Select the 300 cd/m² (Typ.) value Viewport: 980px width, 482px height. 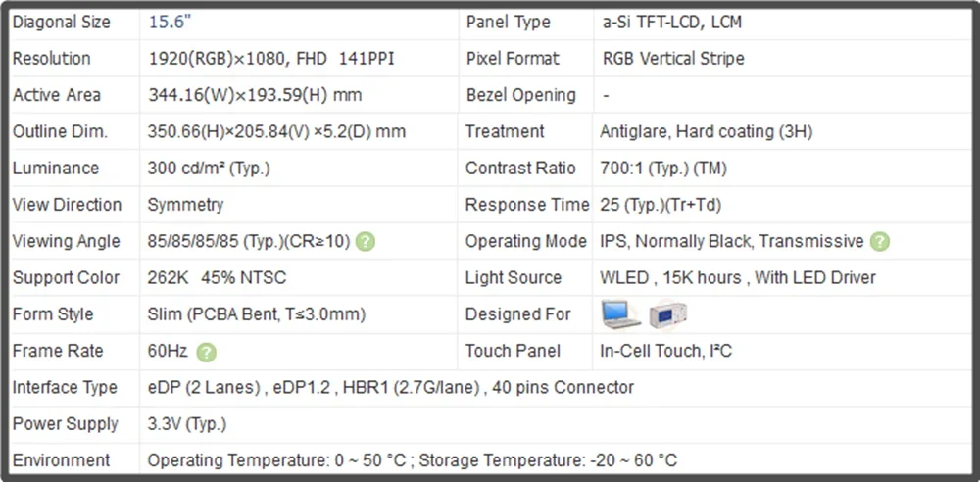209,169
